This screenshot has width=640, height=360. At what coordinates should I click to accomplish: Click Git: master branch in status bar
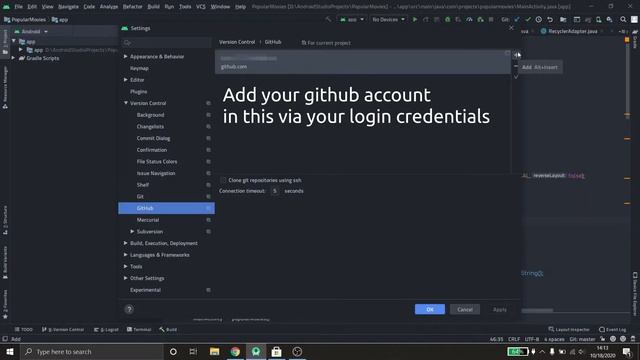(x=582, y=339)
